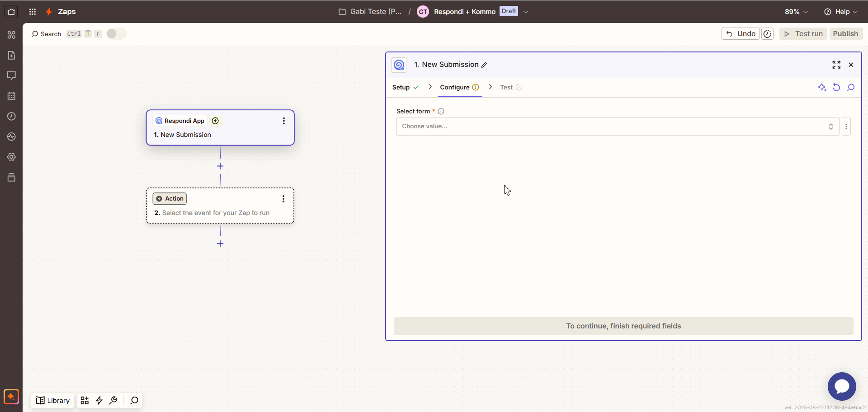
Task: Open the 89% zoom dropdown
Action: point(796,12)
